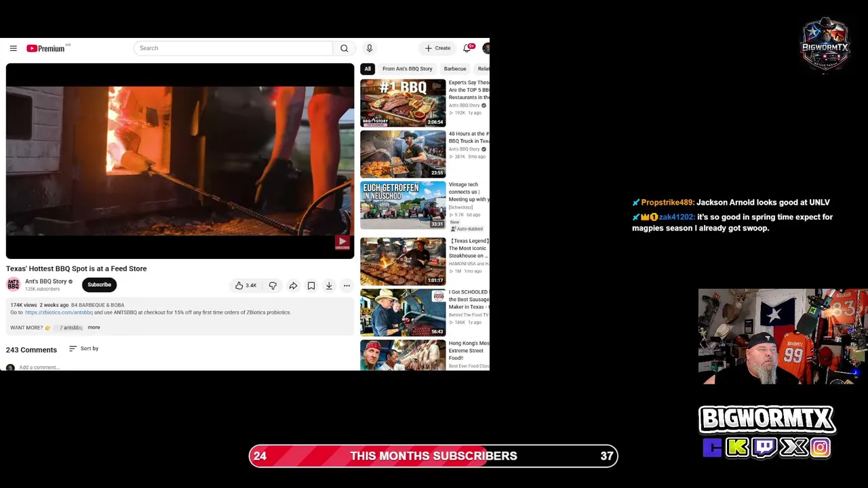Click the 'Texas' Hottest BBQ Spot' video title
Screen dimensions: 868x488
[77, 268]
